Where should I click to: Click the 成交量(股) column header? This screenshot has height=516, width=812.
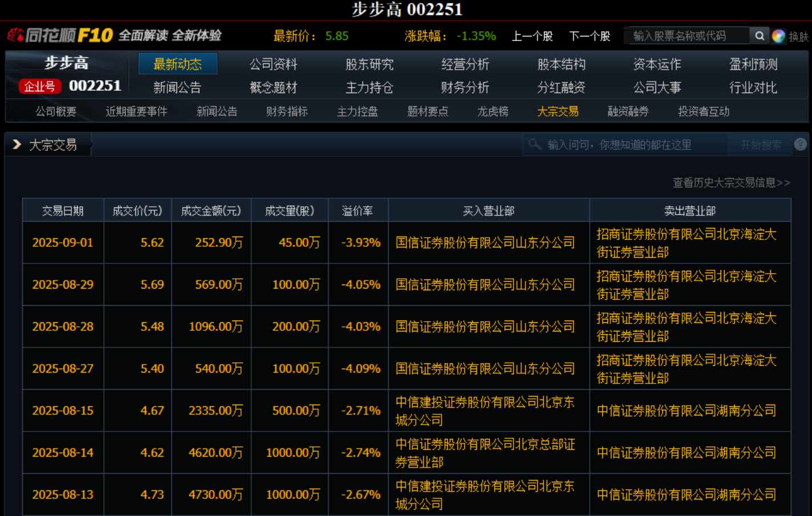pos(290,211)
